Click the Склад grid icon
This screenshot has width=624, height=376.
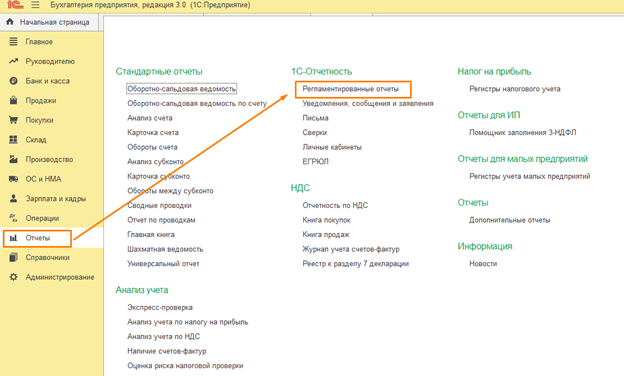(14, 140)
